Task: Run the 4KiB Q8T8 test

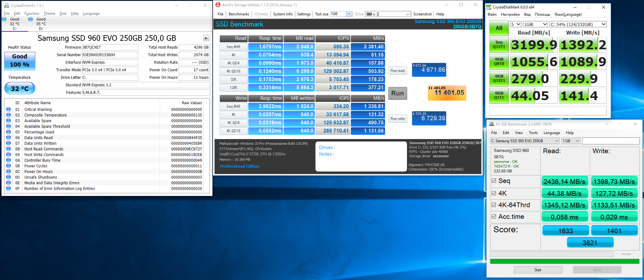Action: 499,62
